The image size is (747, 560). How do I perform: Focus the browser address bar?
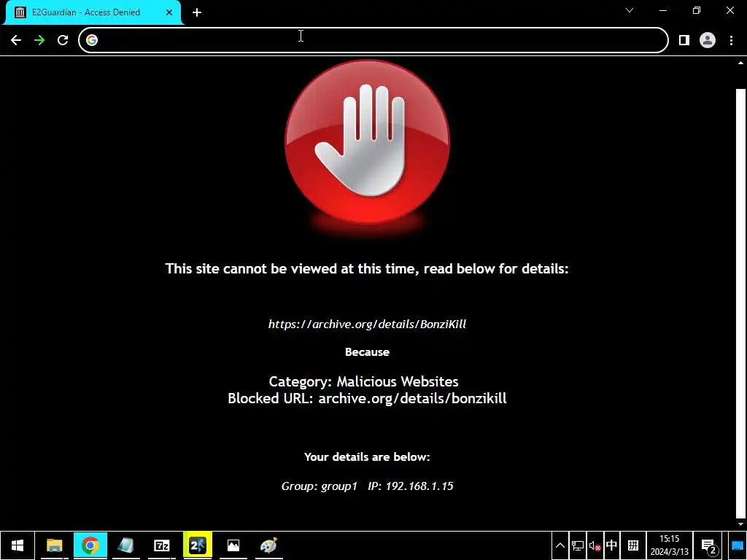tap(373, 40)
